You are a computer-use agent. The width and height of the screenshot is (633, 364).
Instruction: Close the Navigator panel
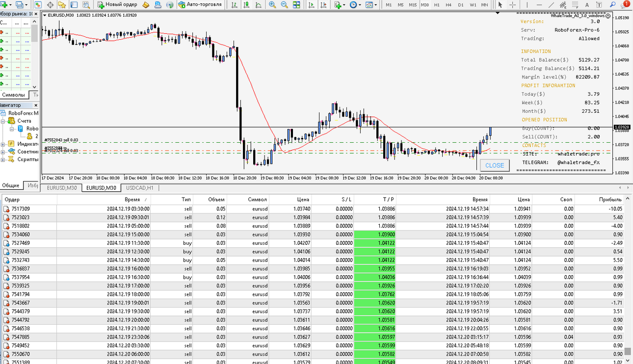click(35, 105)
